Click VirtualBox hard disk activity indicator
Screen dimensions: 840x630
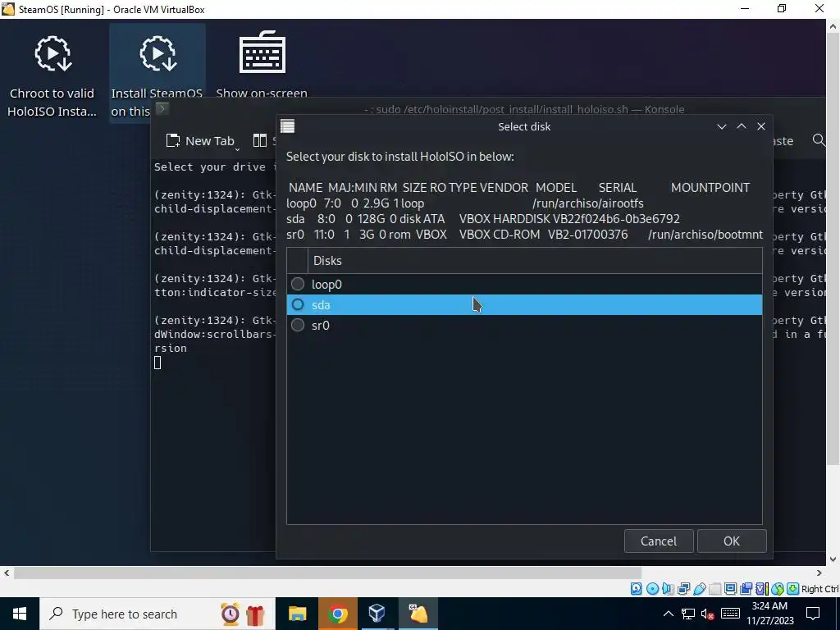click(x=636, y=589)
